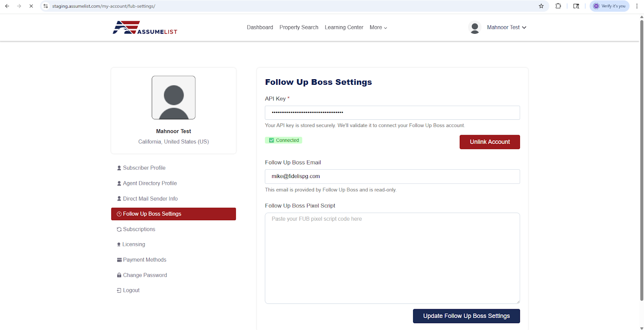Open Change Password in the sidebar
The width and height of the screenshot is (644, 330).
click(x=142, y=275)
